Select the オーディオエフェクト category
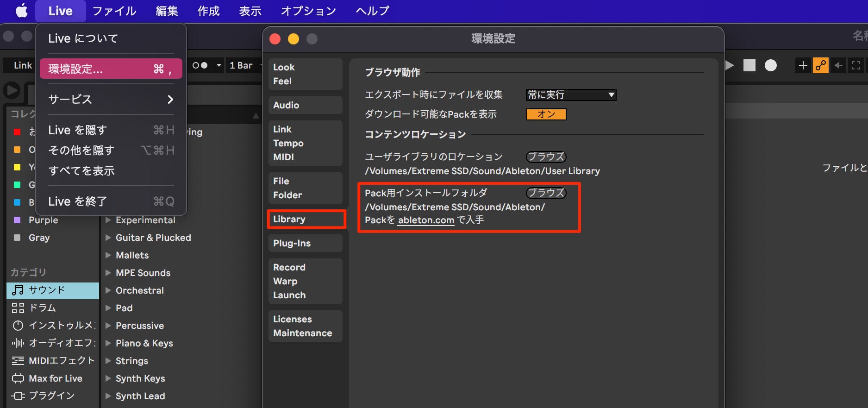This screenshot has height=408, width=868. click(53, 343)
